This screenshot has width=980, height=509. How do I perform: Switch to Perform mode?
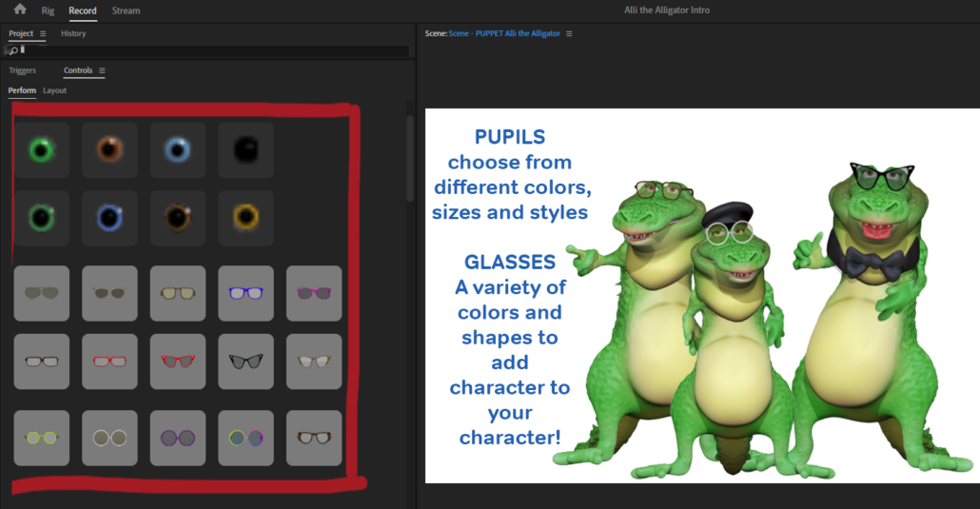pos(22,90)
